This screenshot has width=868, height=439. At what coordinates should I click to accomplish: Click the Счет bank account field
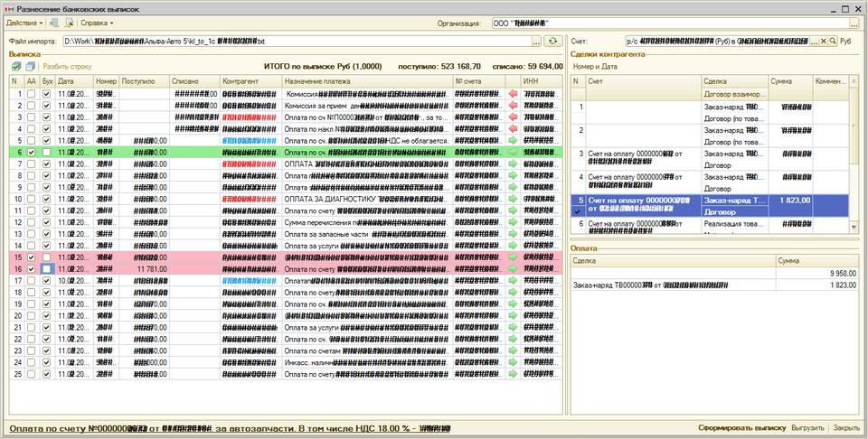point(717,42)
